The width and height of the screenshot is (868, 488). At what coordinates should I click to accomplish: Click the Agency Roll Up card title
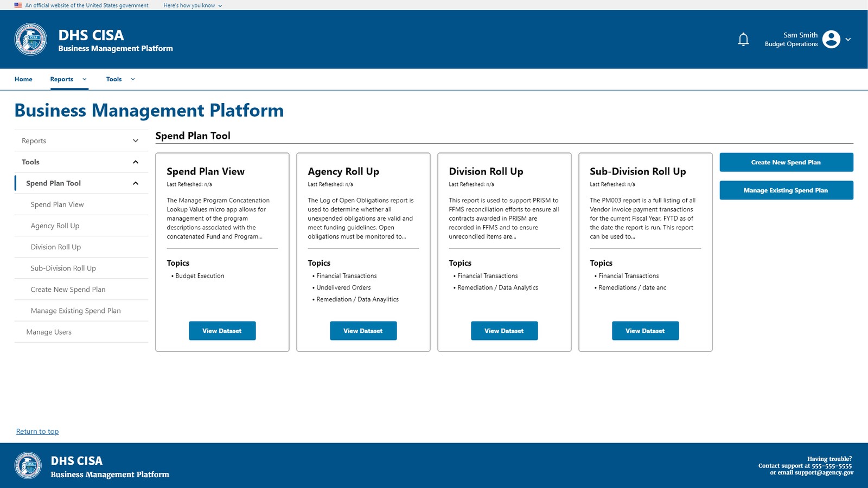tap(343, 171)
